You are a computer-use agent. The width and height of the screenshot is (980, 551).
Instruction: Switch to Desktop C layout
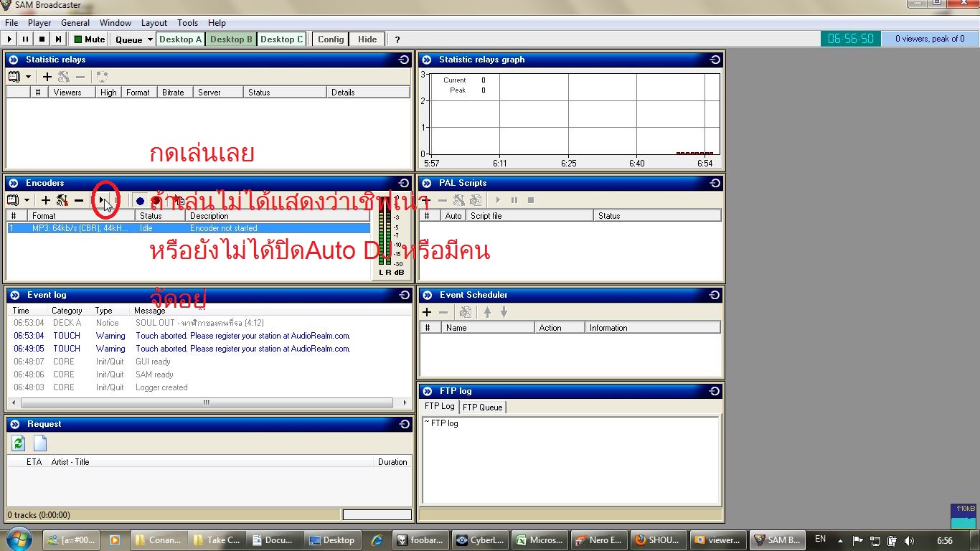pos(282,39)
